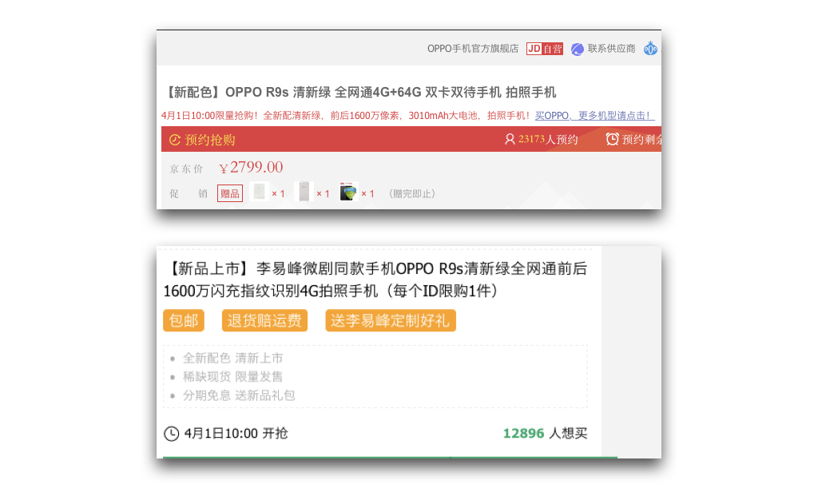Screen dimensions: 818x504
Task: Open the first white gift thumbnail
Action: (x=259, y=192)
